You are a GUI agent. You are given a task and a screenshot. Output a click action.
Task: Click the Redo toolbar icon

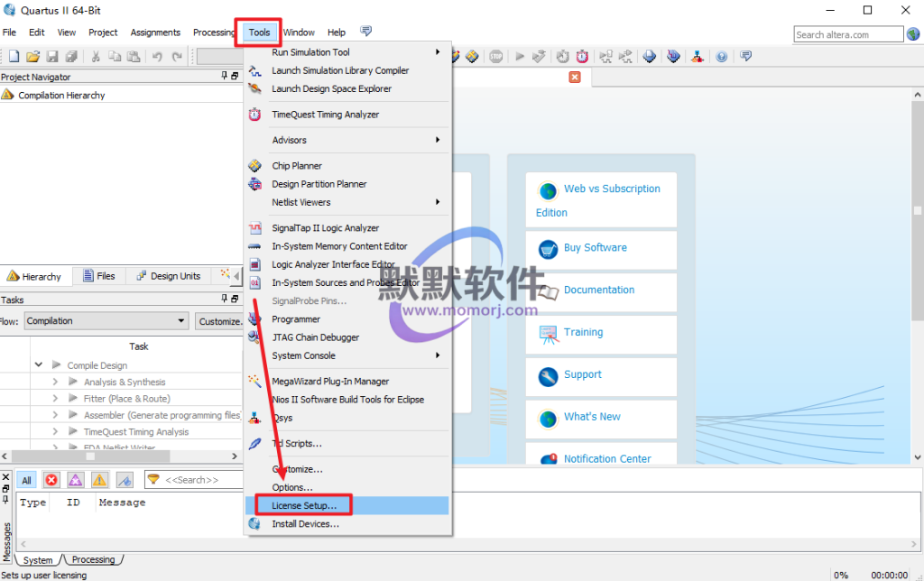click(x=177, y=57)
